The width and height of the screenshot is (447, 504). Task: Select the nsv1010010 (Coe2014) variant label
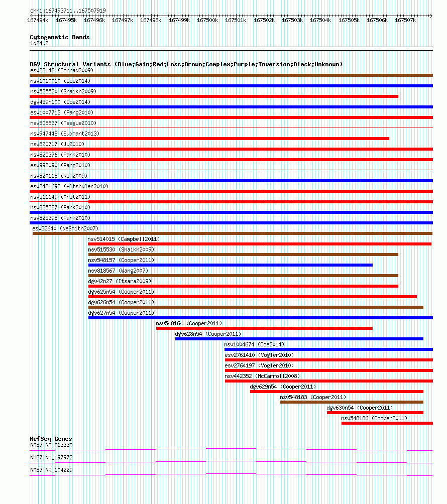(x=60, y=81)
